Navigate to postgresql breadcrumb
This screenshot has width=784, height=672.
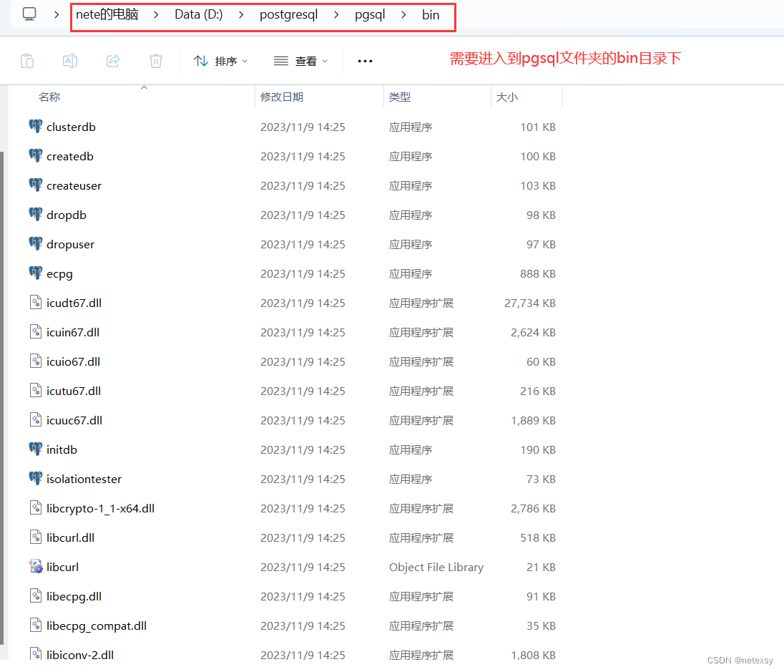click(288, 14)
